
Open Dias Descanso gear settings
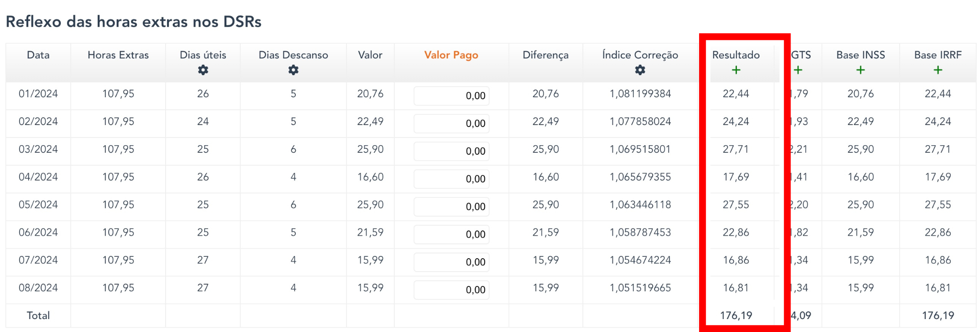(293, 70)
